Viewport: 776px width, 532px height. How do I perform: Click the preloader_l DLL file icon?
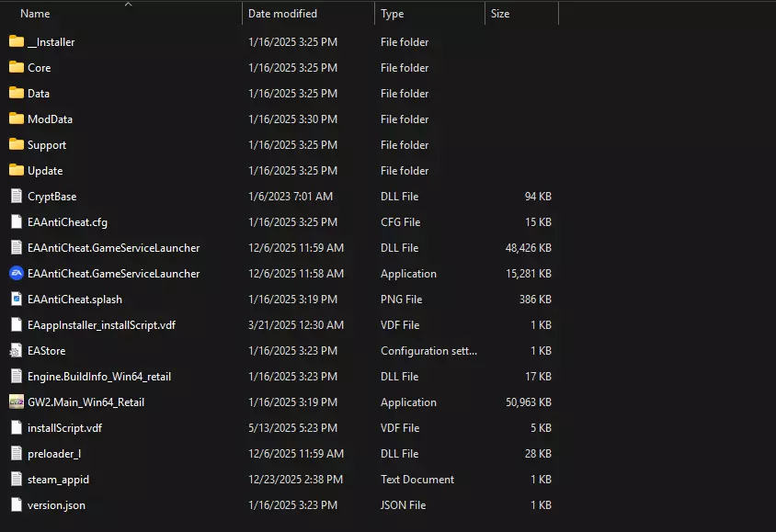coord(16,453)
